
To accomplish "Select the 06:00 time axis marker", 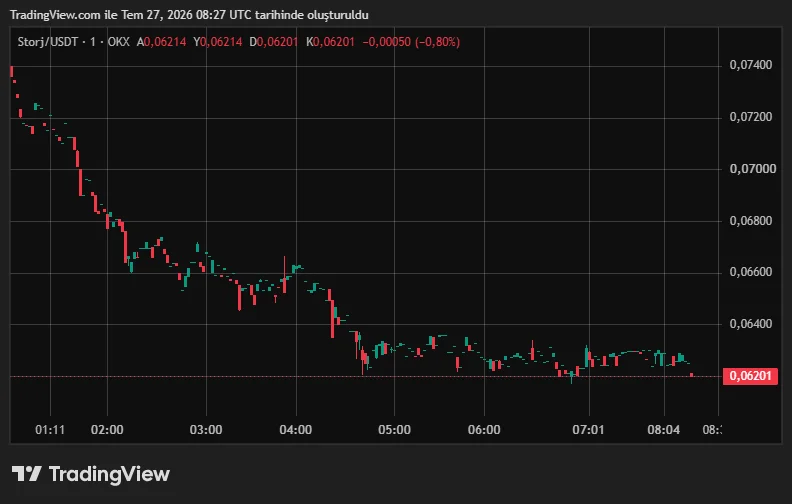I will pos(484,430).
